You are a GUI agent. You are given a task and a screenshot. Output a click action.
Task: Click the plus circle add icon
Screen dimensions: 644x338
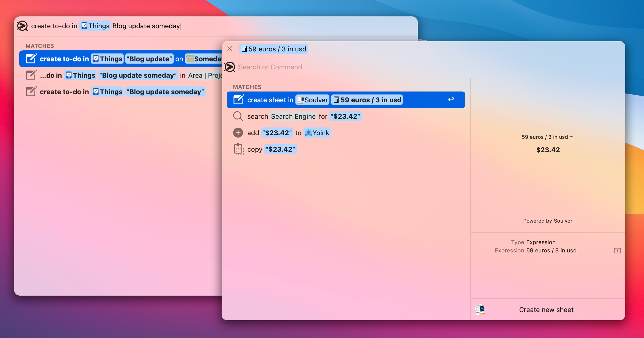(x=238, y=133)
